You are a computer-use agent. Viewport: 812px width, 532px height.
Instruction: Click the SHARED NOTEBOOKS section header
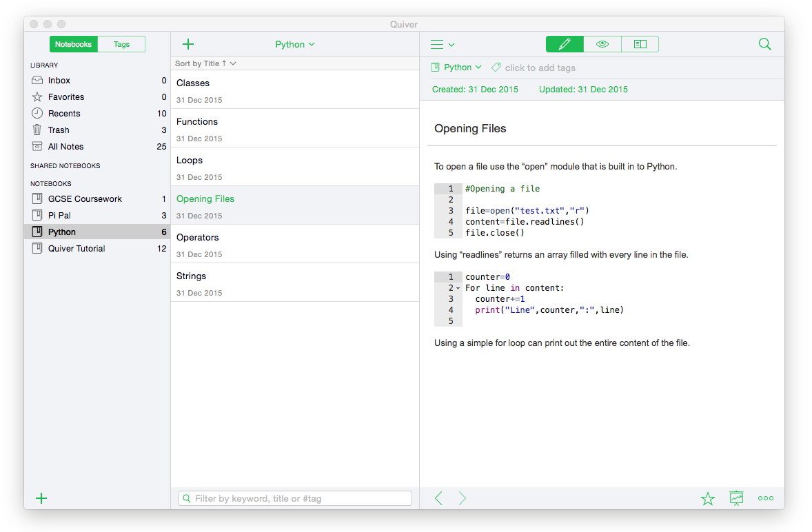65,165
